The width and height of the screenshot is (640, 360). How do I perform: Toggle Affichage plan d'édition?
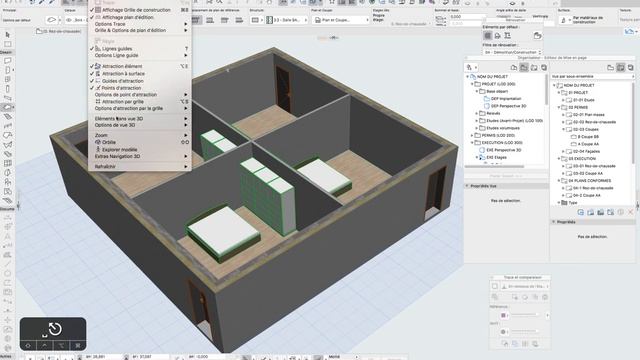(128, 17)
